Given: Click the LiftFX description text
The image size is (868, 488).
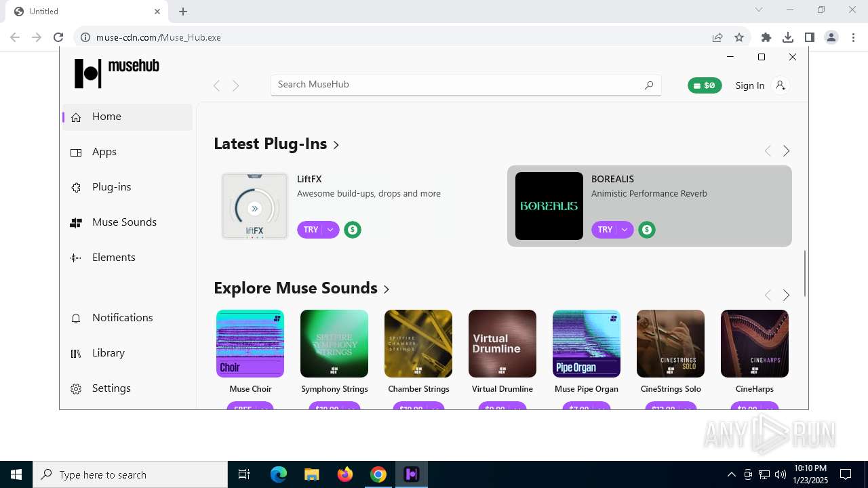Looking at the screenshot, I should click(x=369, y=194).
